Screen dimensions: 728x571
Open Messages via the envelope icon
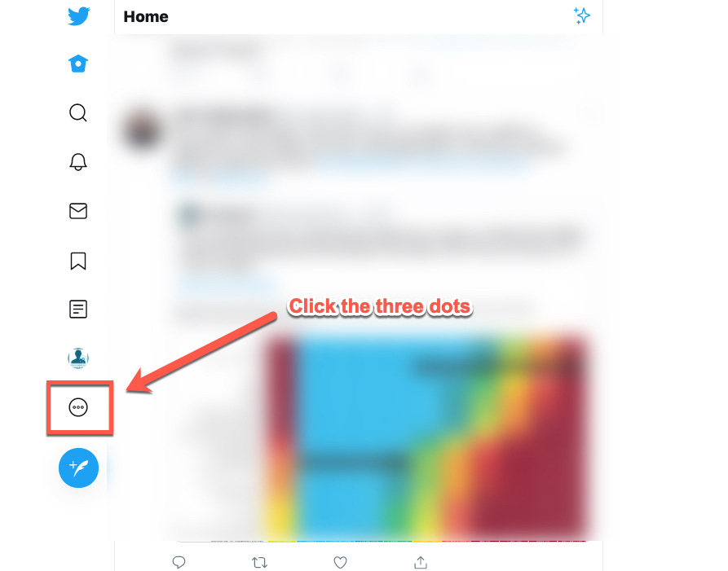click(78, 211)
